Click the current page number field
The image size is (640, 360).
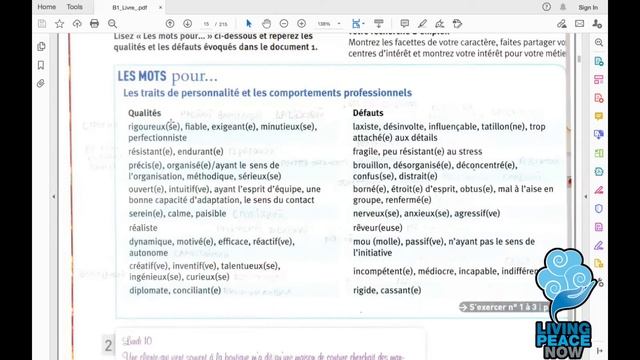point(207,24)
